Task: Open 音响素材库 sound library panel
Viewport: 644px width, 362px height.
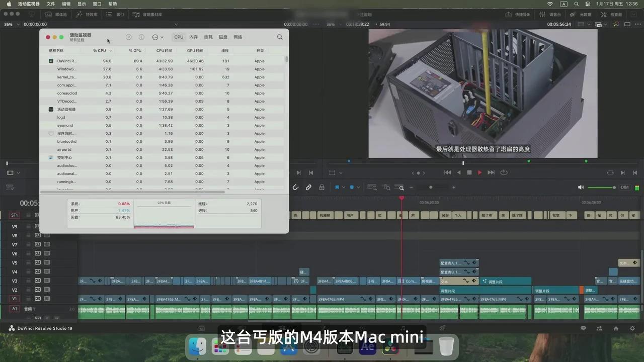Action: tap(147, 15)
